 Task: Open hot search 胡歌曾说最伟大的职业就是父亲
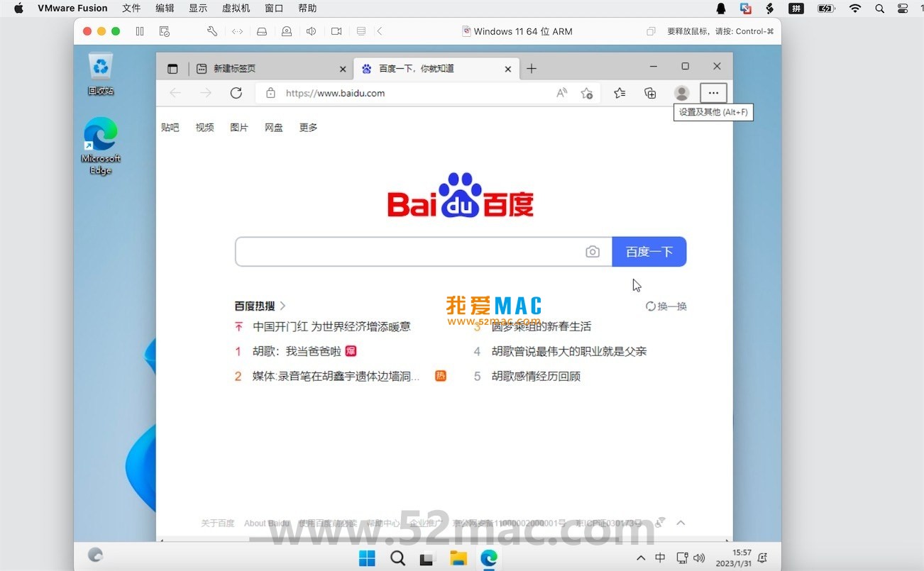coord(569,351)
